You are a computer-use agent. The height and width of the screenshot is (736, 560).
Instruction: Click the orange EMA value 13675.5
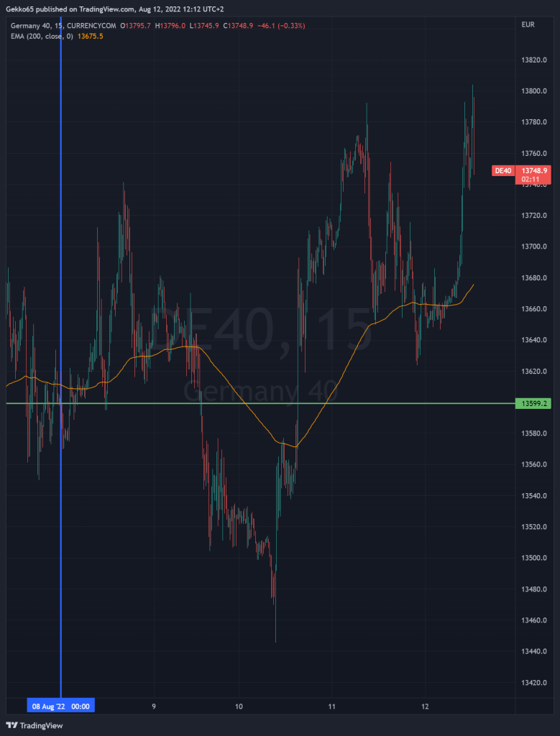[x=90, y=36]
